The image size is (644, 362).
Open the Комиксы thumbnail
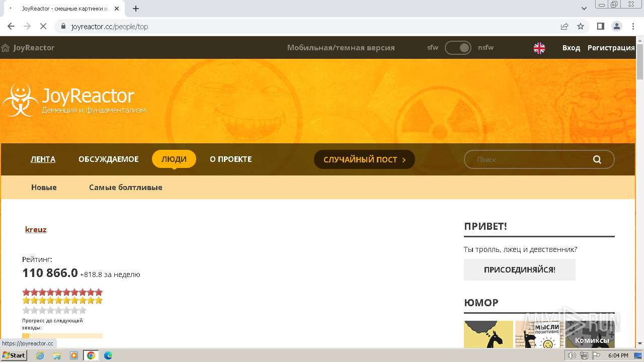591,334
